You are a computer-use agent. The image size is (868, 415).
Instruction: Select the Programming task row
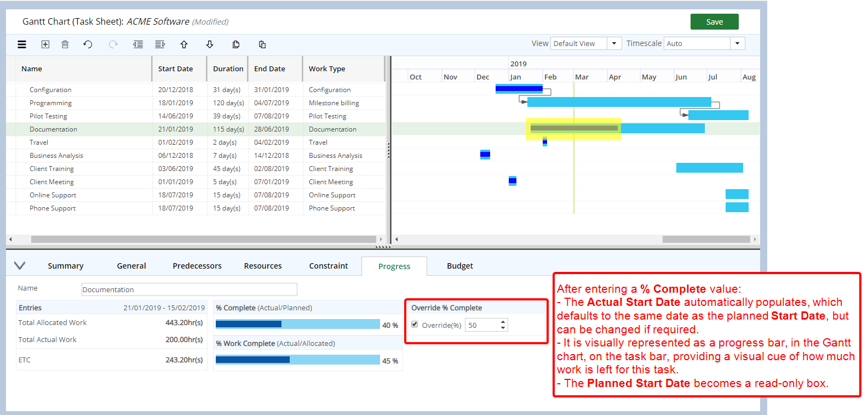click(50, 103)
